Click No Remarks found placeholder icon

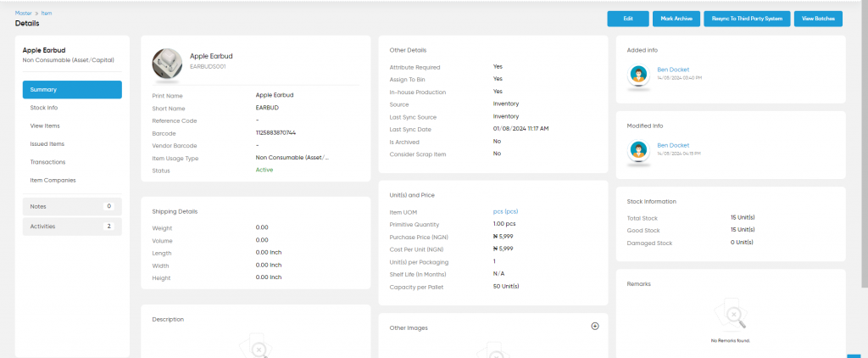[730, 316]
